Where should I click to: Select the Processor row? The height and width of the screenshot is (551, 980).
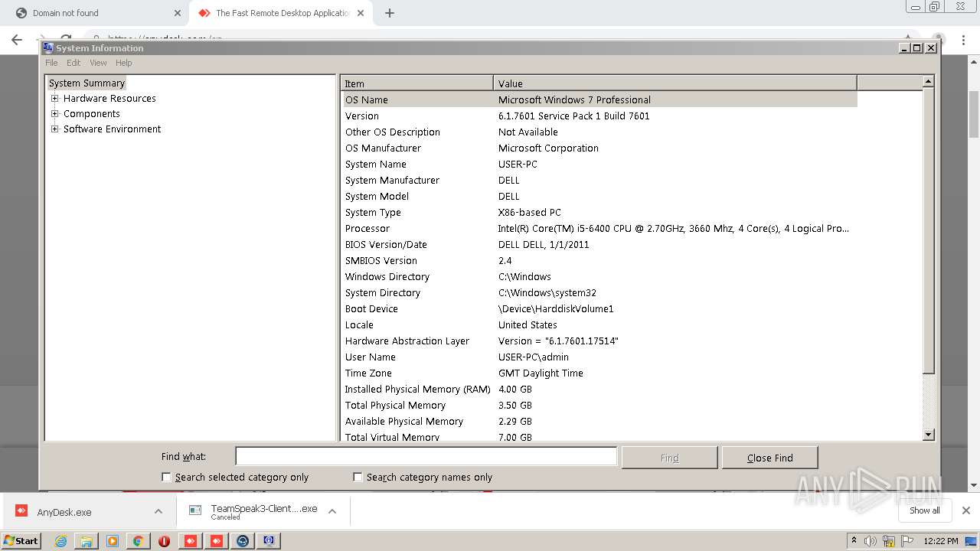click(x=599, y=228)
